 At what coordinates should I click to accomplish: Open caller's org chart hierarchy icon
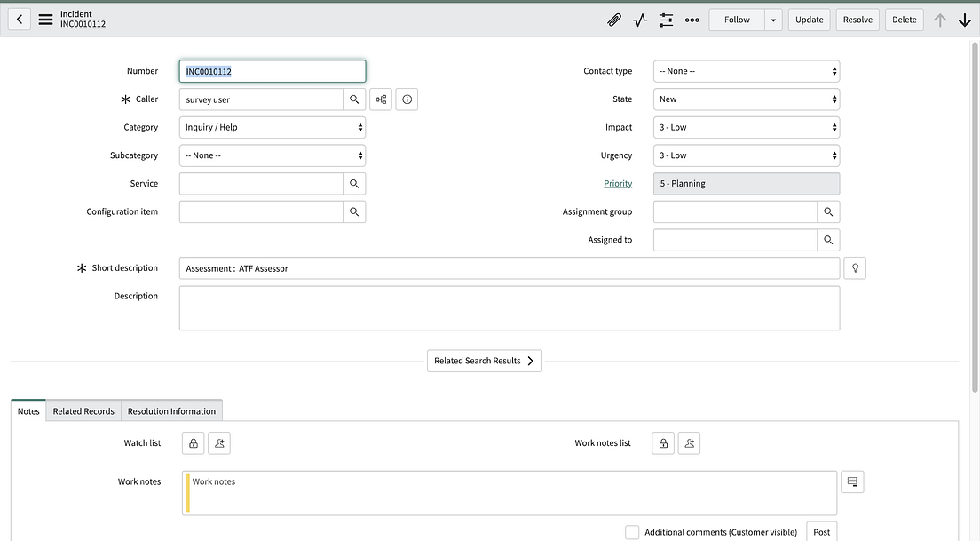380,99
